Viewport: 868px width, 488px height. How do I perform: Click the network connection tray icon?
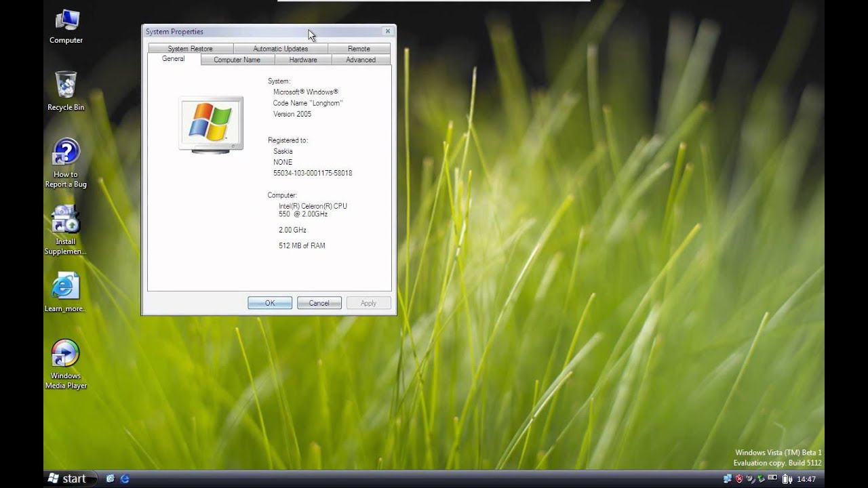(728, 479)
